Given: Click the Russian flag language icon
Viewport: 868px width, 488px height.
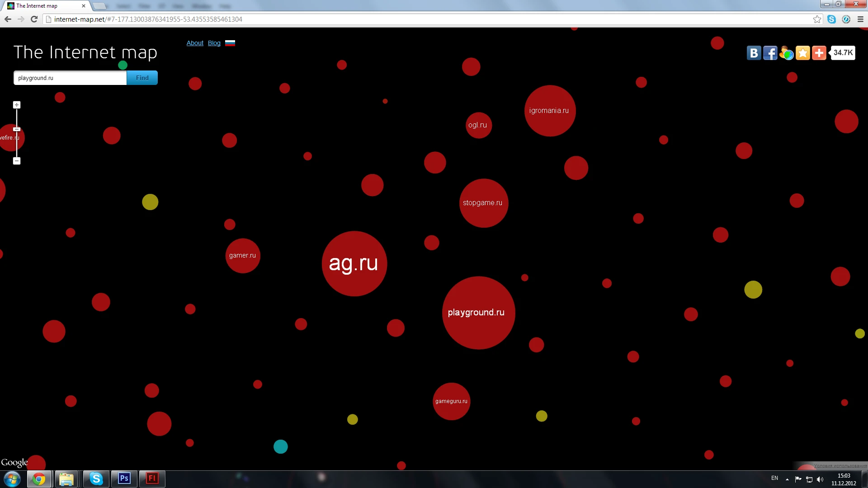Looking at the screenshot, I should (230, 43).
